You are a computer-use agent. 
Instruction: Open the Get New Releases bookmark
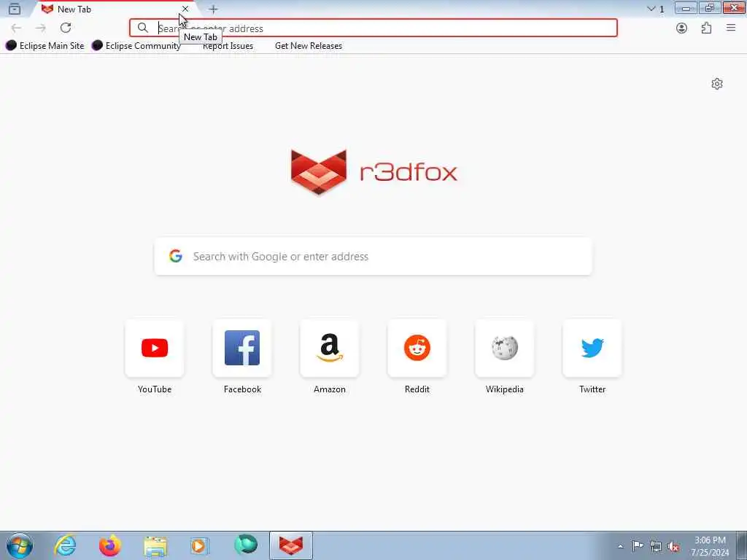[x=309, y=46]
